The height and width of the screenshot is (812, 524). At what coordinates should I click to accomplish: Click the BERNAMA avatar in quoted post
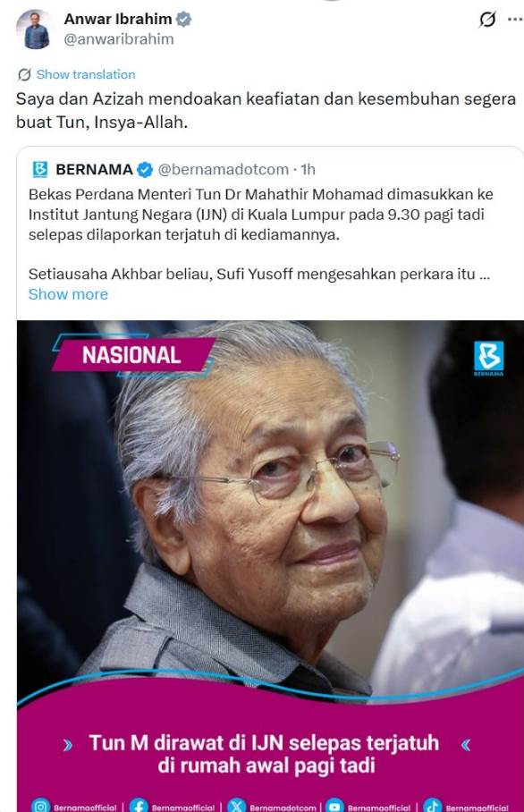tap(40, 169)
